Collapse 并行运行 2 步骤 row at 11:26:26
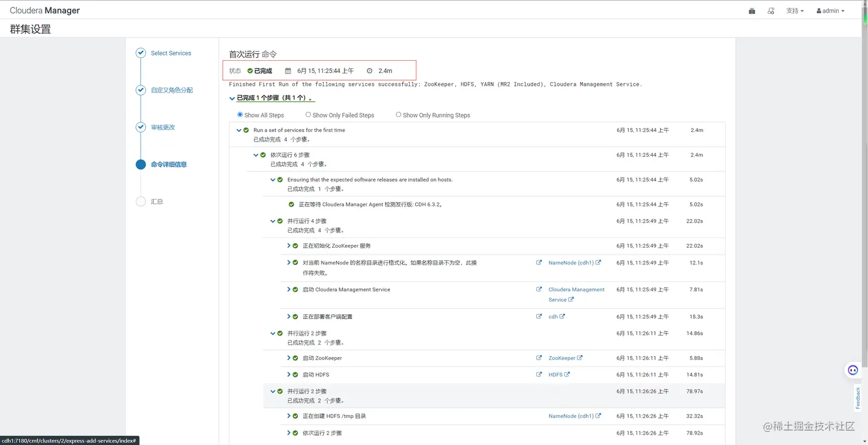 click(x=273, y=391)
